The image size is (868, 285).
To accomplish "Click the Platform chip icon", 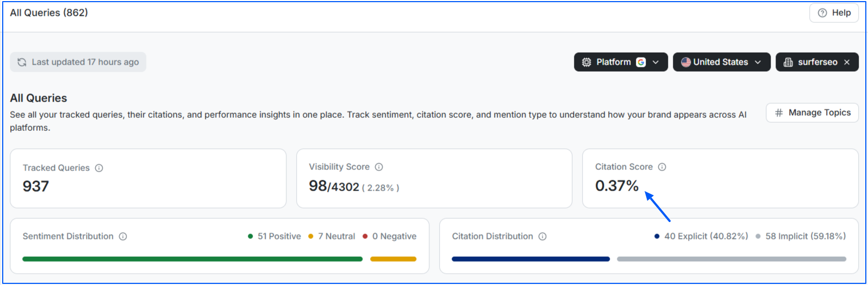I will (586, 62).
